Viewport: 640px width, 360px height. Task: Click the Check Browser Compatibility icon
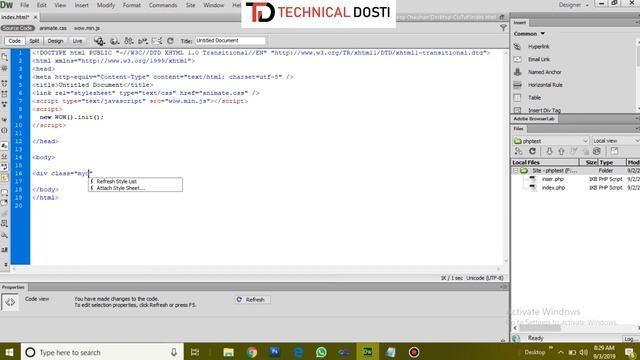[157, 41]
